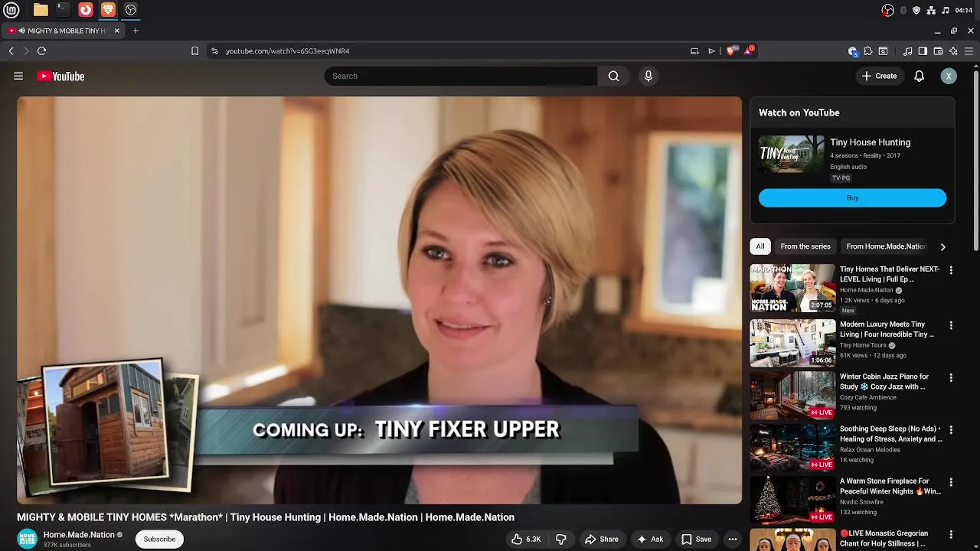Open the Leo AI sparkle icon

click(x=953, y=51)
